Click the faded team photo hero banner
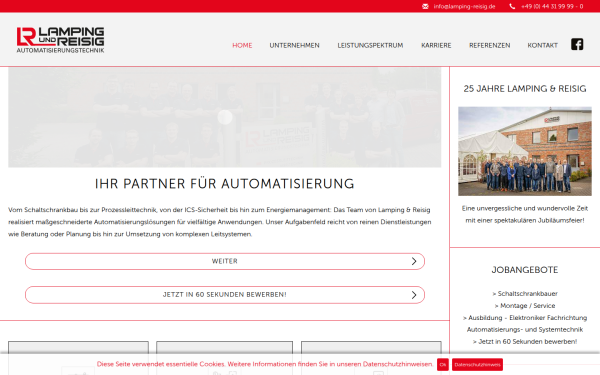Image resolution: width=600 pixels, height=375 pixels. 225,117
